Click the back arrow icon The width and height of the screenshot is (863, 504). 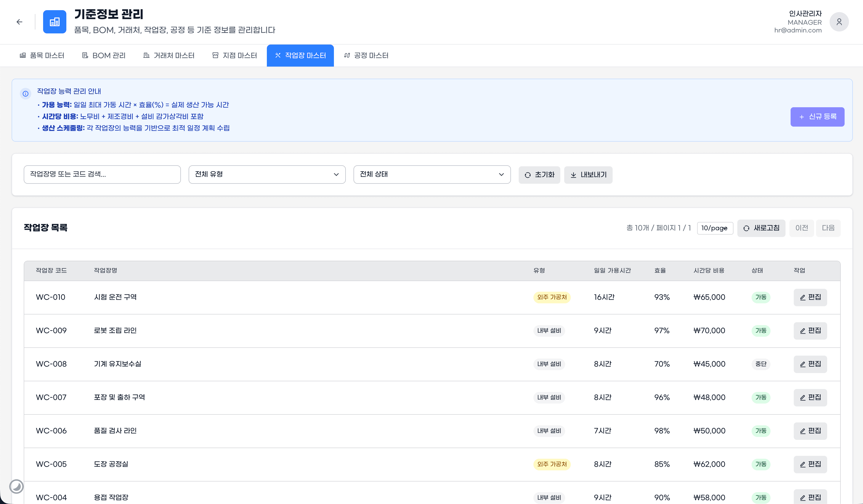[20, 22]
